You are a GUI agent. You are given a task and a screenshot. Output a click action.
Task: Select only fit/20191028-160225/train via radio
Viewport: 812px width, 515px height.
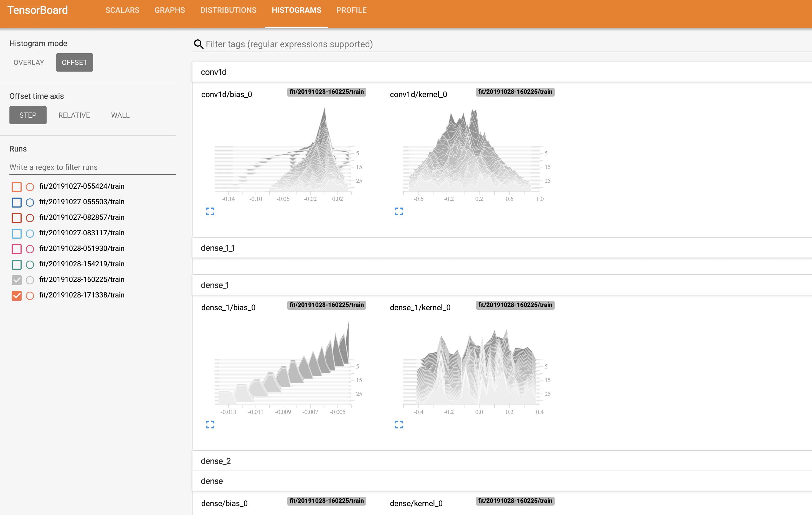point(30,280)
